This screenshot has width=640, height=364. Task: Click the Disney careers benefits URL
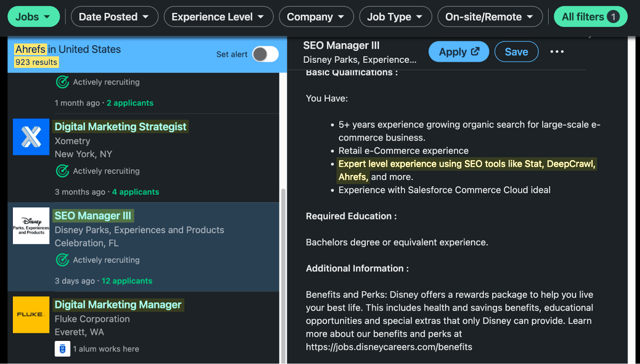tap(389, 347)
